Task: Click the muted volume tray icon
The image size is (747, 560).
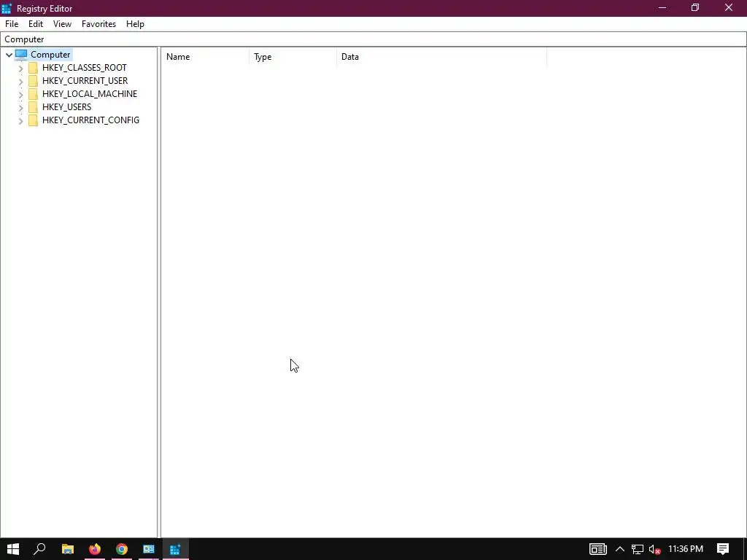Action: click(x=654, y=549)
